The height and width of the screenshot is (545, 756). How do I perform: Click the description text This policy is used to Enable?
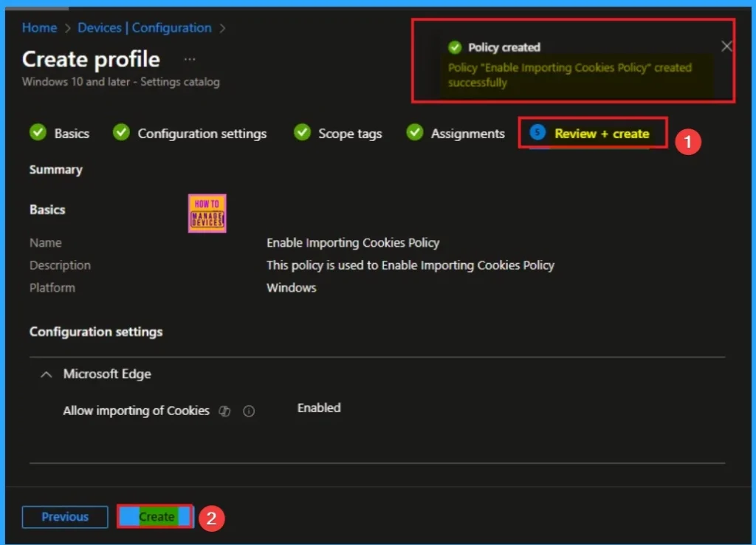point(410,265)
